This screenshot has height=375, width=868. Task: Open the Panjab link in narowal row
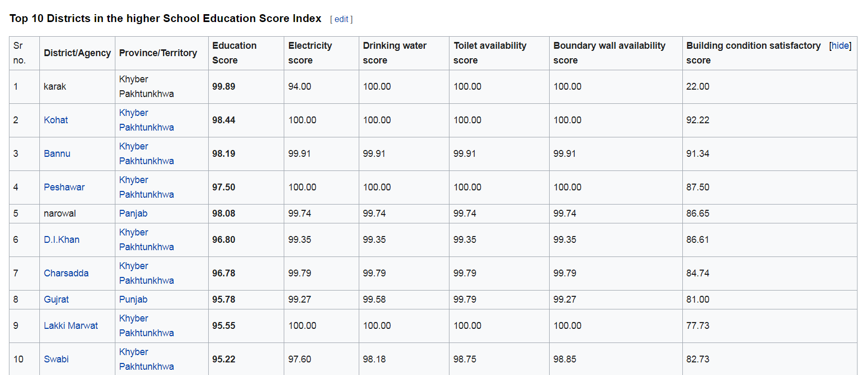(x=133, y=213)
